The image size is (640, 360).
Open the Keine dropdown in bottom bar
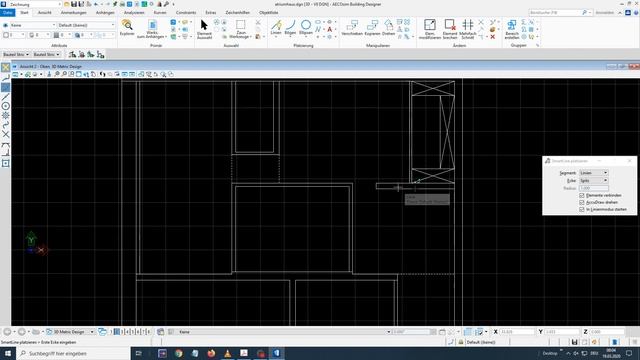click(x=284, y=332)
